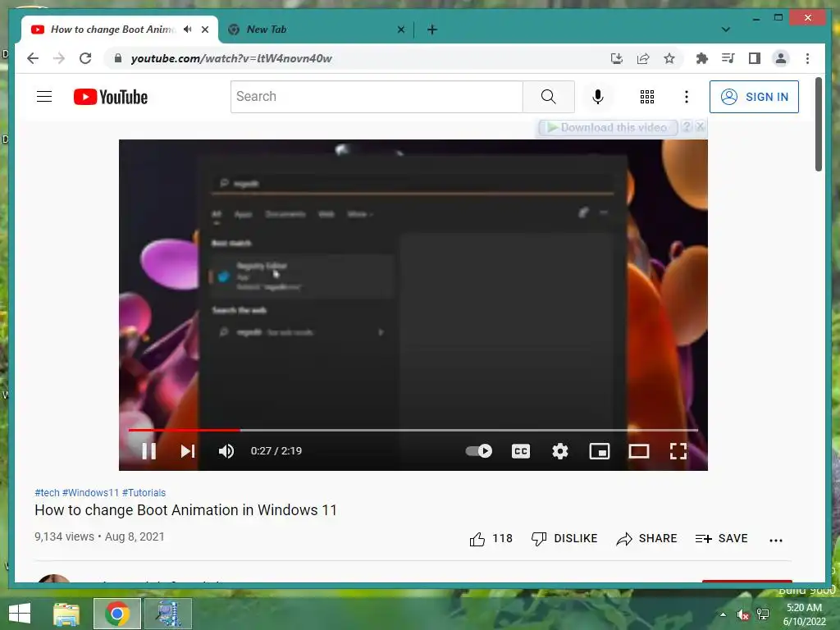This screenshot has height=630, width=840.
Task: Seek on the video progress bar
Action: point(413,430)
